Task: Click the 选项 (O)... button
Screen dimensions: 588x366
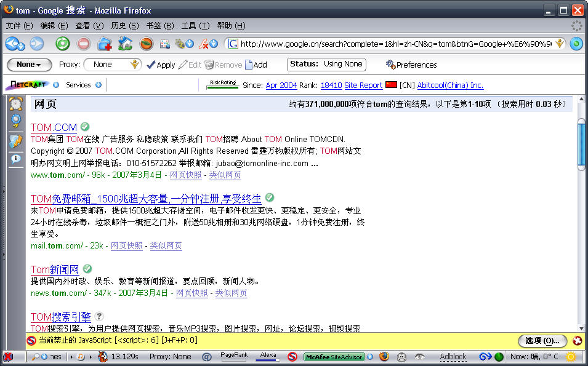Action: 542,341
